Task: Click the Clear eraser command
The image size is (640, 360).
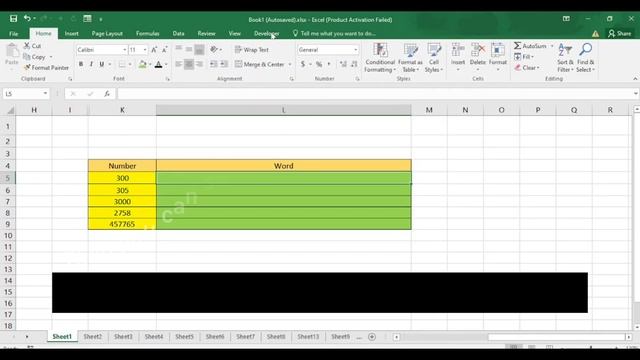Action: pos(527,68)
